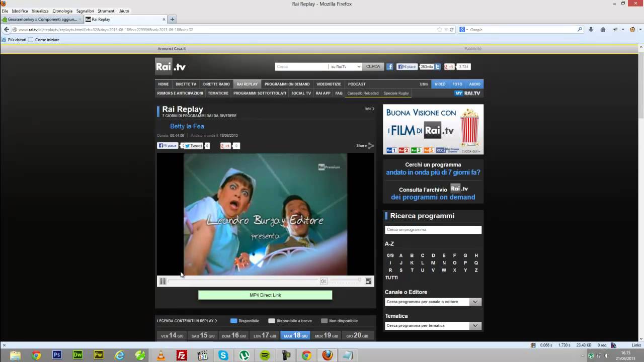Expand 'Legenda contenuti in Replay'
Image resolution: width=644 pixels, height=362 pixels.
[x=187, y=321]
